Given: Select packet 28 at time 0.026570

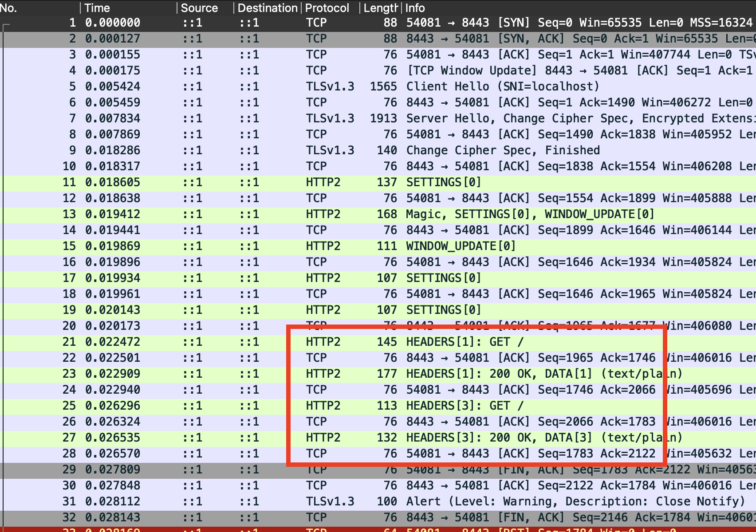Looking at the screenshot, I should pyautogui.click(x=378, y=454).
